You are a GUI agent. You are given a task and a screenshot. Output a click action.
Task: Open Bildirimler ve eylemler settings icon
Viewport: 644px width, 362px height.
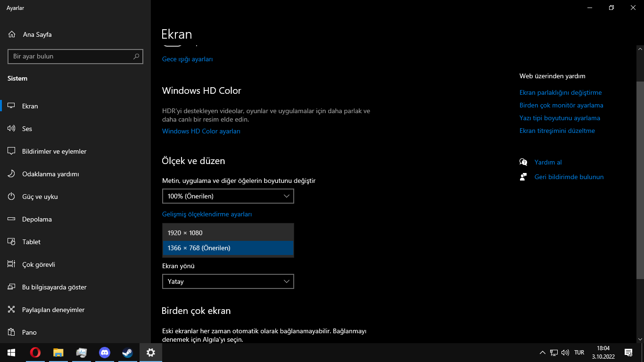pyautogui.click(x=12, y=151)
